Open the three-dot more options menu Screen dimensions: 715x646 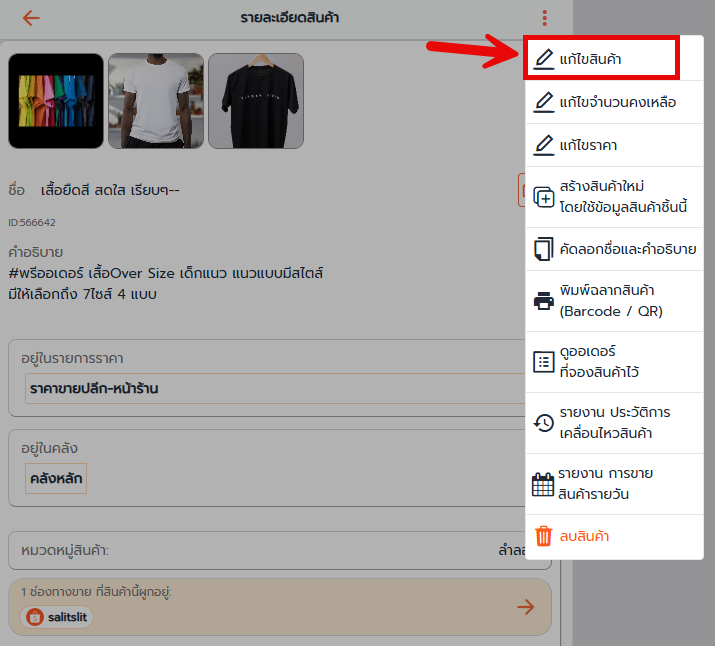coord(544,18)
